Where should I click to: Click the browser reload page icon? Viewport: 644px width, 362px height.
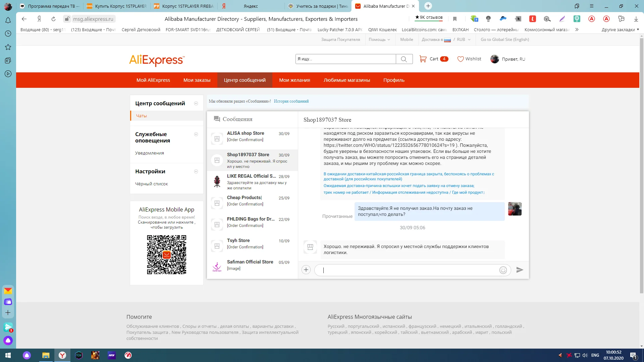[53, 19]
